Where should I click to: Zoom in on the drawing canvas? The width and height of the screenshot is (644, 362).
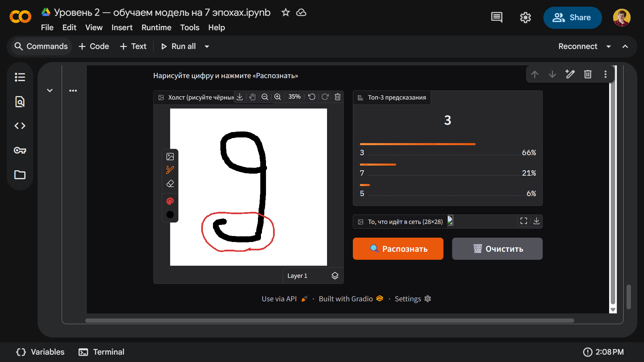[x=277, y=97]
